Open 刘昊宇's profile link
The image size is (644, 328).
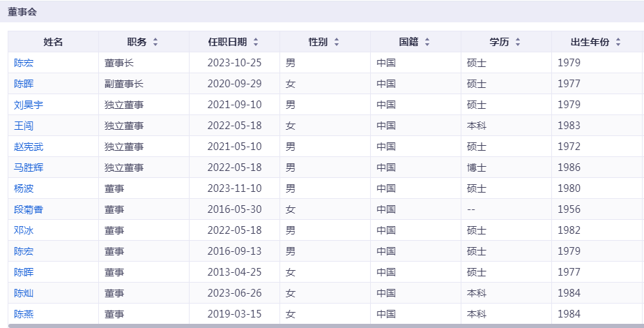pyautogui.click(x=29, y=105)
